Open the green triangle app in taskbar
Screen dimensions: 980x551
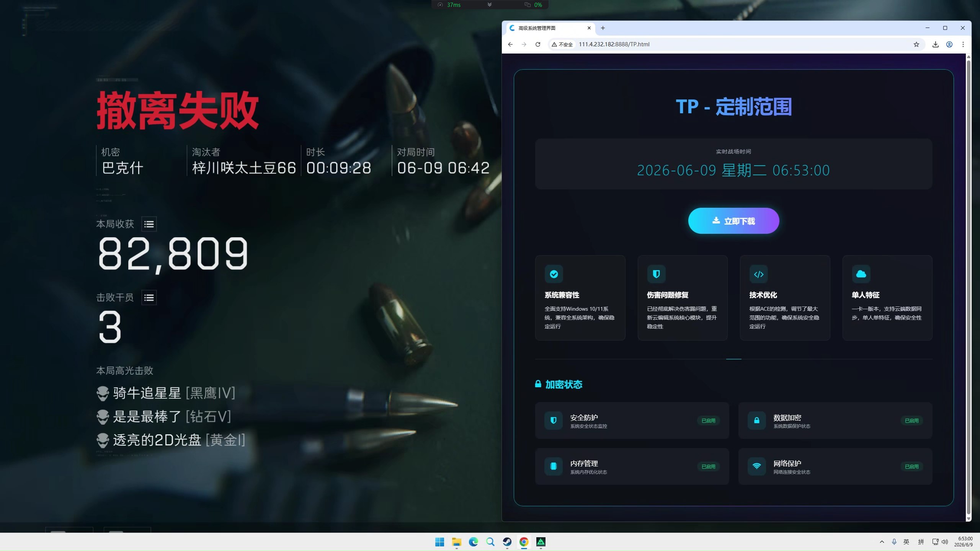(541, 542)
